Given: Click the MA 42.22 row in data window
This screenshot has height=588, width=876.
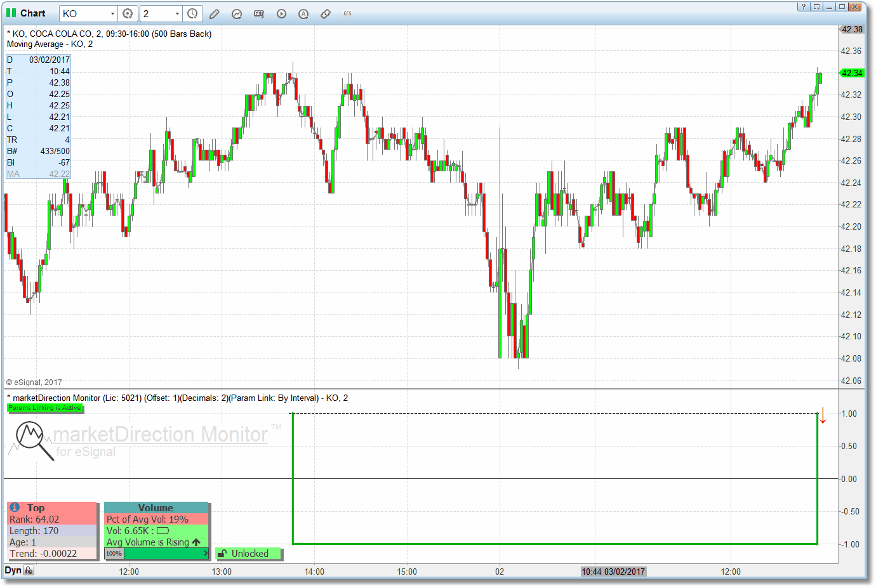Looking at the screenshot, I should pos(38,174).
